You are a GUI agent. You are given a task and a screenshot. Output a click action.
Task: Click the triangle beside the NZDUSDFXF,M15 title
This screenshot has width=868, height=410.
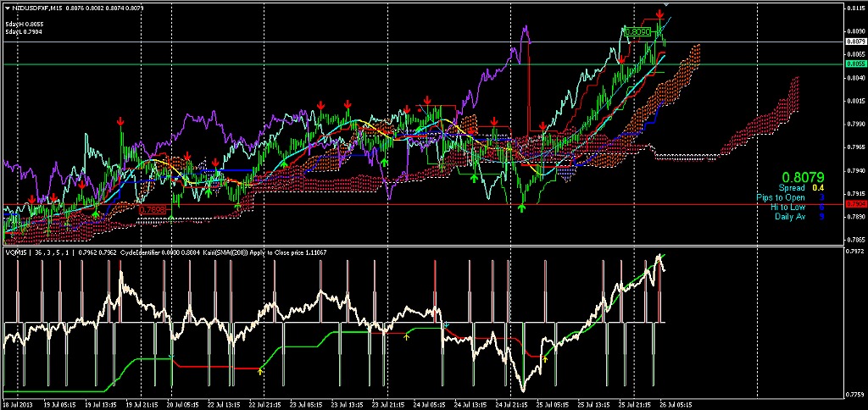click(7, 8)
